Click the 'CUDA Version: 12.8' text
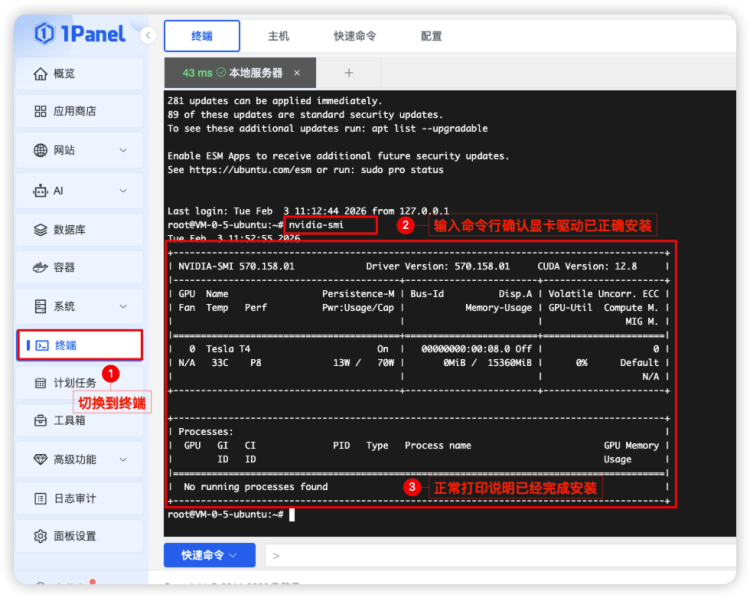The height and width of the screenshot is (598, 750). [x=587, y=266]
